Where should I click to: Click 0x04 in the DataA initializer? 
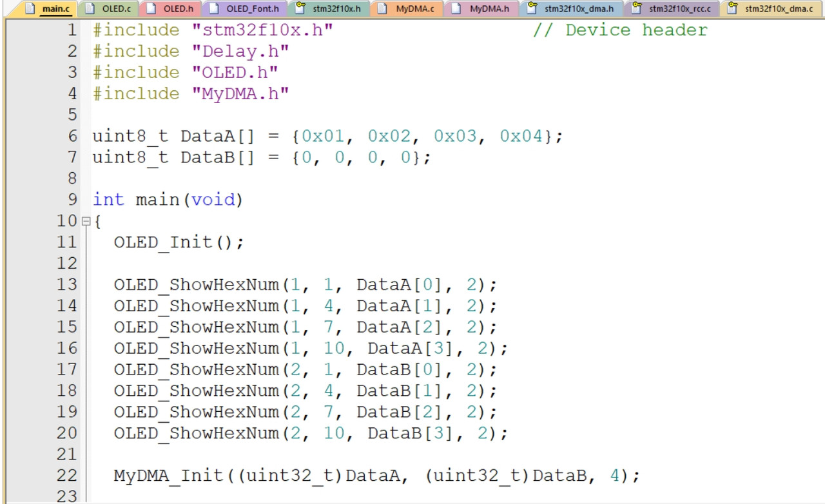pos(521,137)
